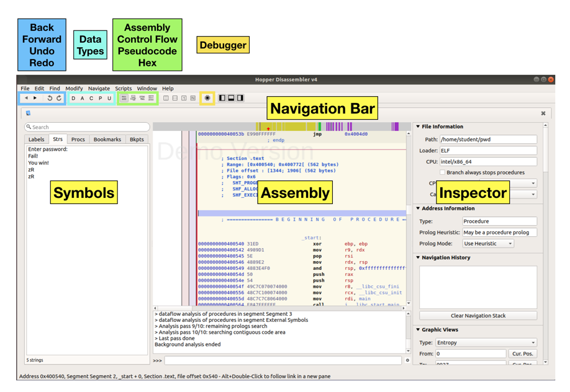This screenshot has width=570, height=392.
Task: Click the assembly view horizontal scrollbar
Action: 279,308
